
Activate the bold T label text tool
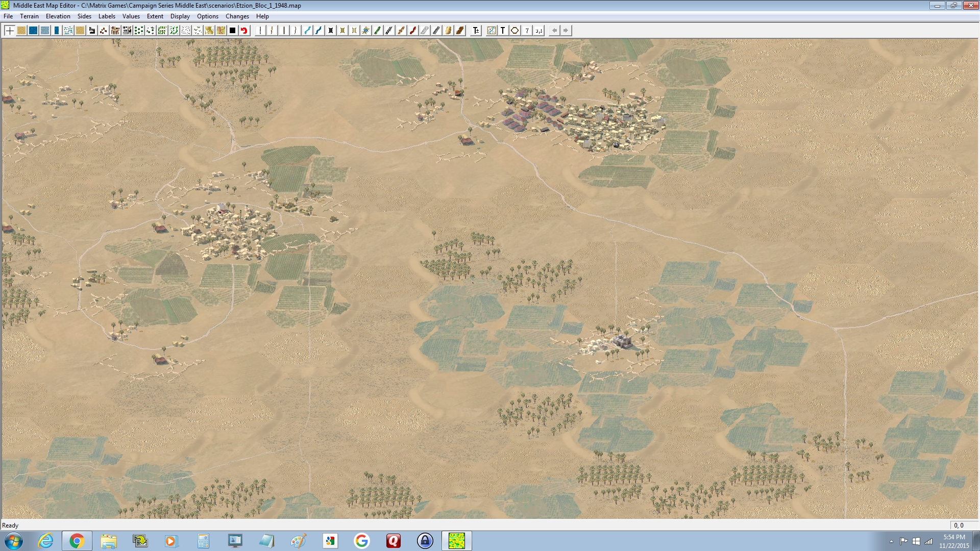pos(503,31)
